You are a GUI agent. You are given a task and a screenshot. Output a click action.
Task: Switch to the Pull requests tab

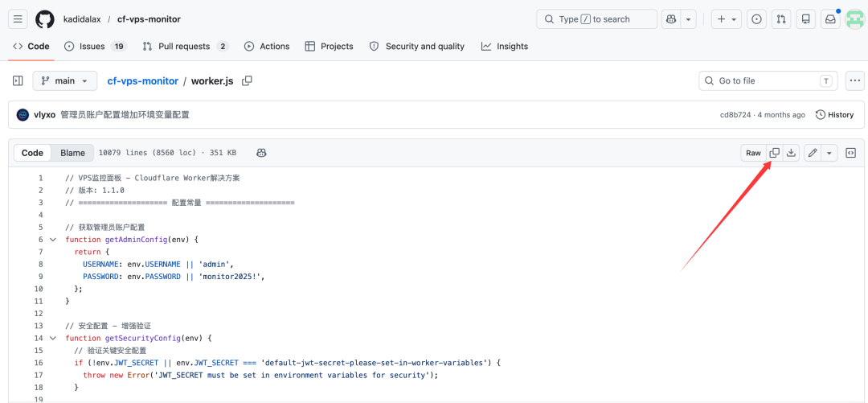(x=186, y=47)
